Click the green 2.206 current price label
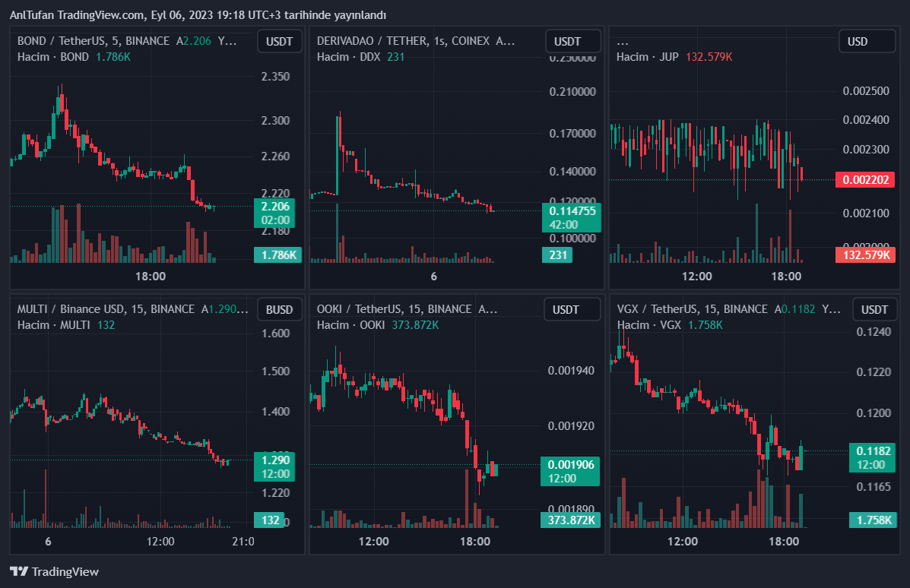910x588 pixels. 275,207
